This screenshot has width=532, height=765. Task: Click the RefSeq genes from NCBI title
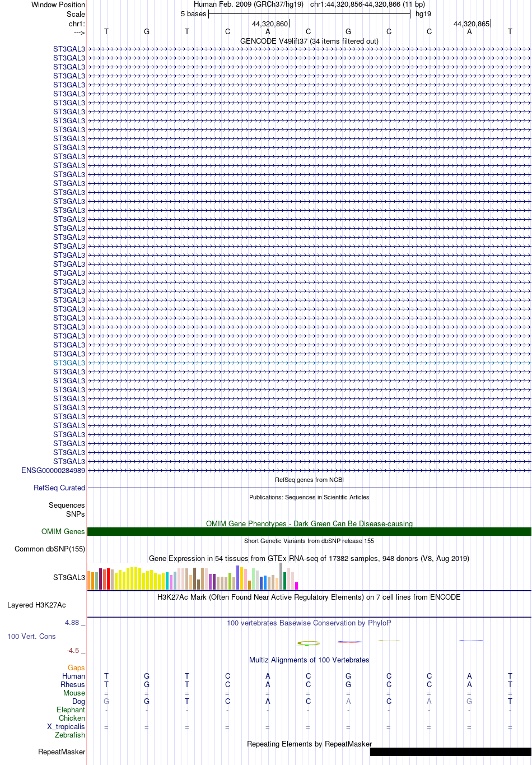[x=309, y=480]
